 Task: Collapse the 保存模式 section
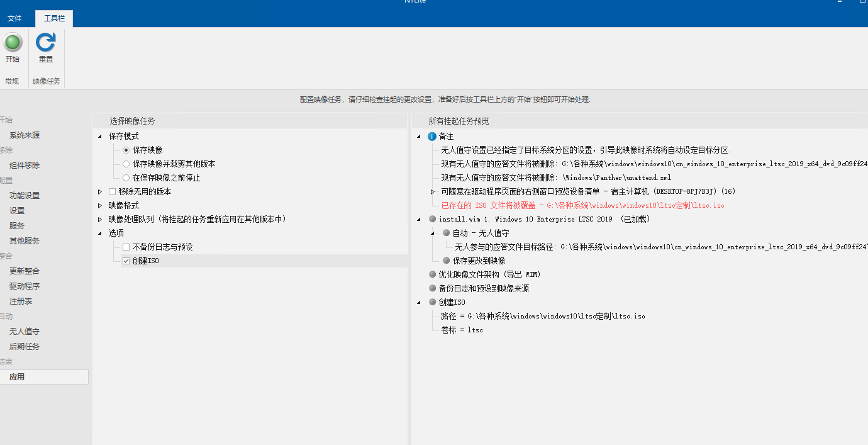click(x=99, y=137)
